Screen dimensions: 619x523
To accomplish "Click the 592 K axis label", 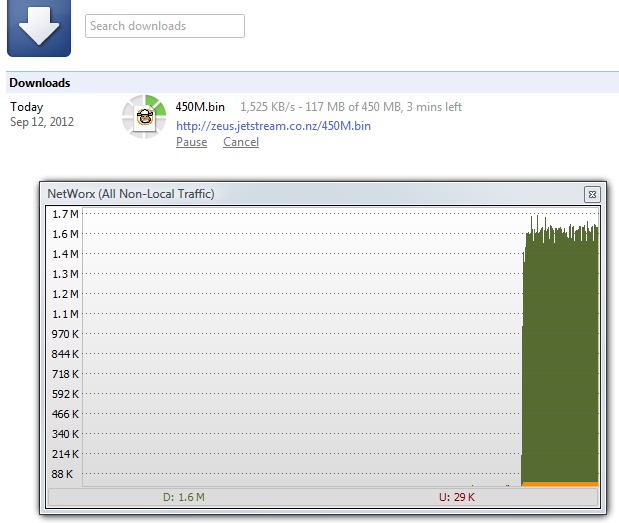I will (x=65, y=394).
